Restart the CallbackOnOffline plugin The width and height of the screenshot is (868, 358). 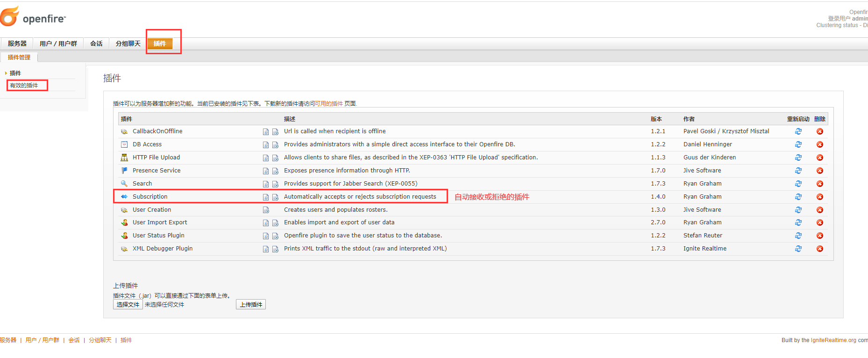coord(798,131)
